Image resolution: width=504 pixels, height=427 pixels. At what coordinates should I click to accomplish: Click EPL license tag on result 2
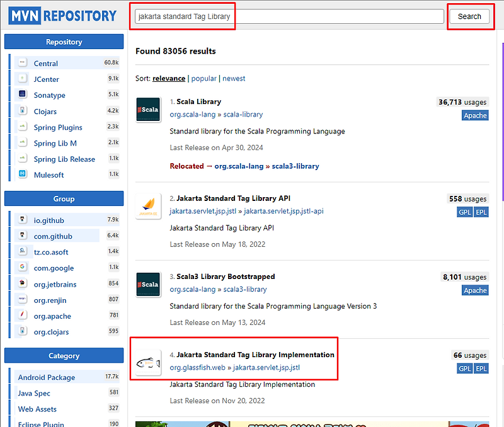(x=481, y=212)
